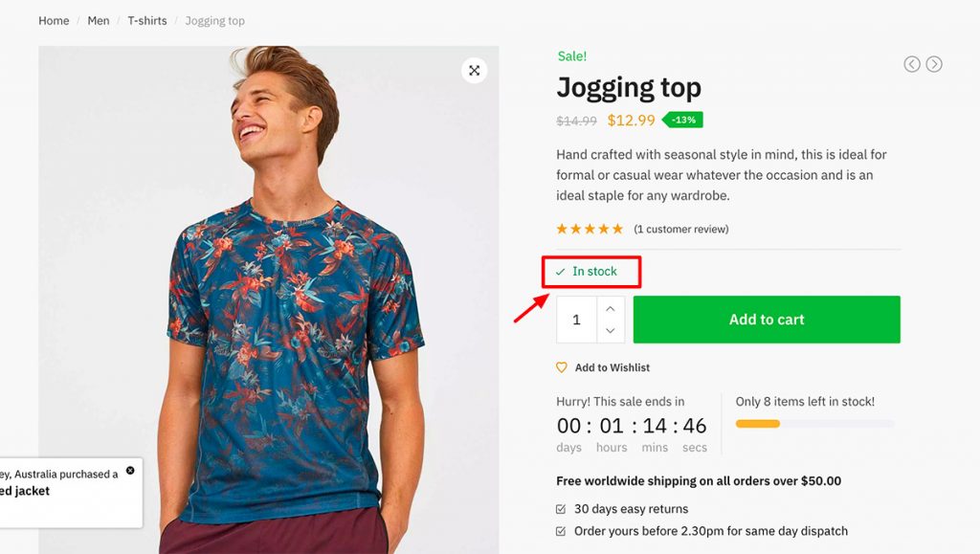Enlarge the product image via the expand icon
Image resolution: width=980 pixels, height=554 pixels.
(475, 70)
